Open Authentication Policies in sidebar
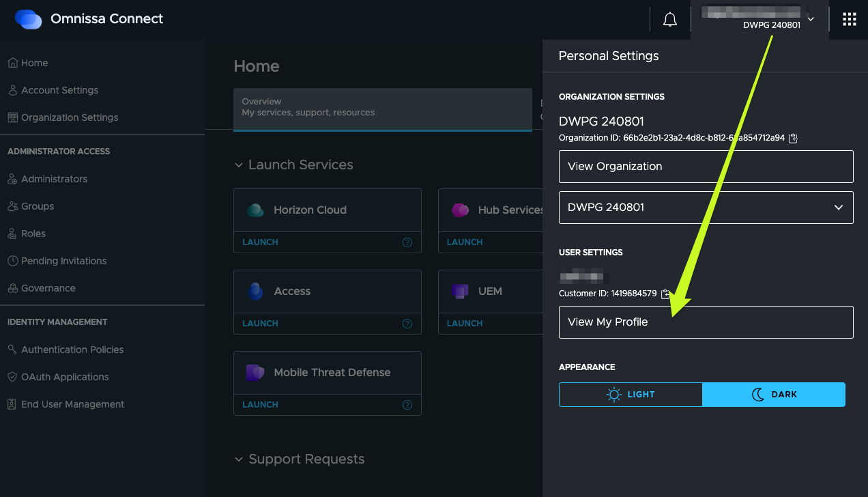Image resolution: width=868 pixels, height=497 pixels. pyautogui.click(x=72, y=350)
